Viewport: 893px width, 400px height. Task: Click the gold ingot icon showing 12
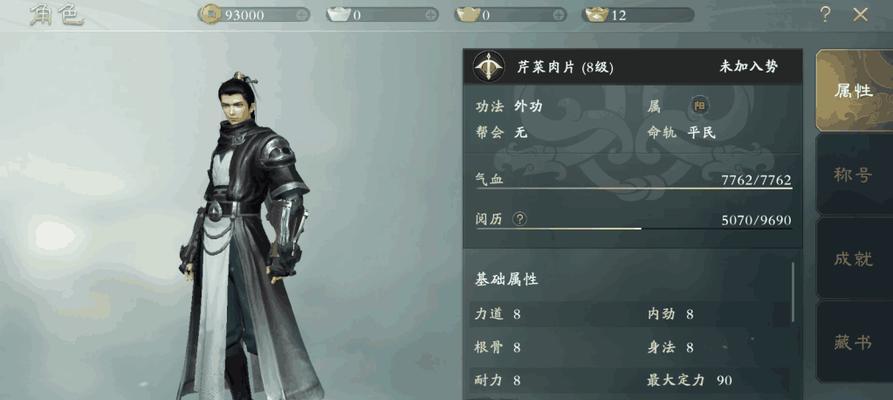point(596,14)
